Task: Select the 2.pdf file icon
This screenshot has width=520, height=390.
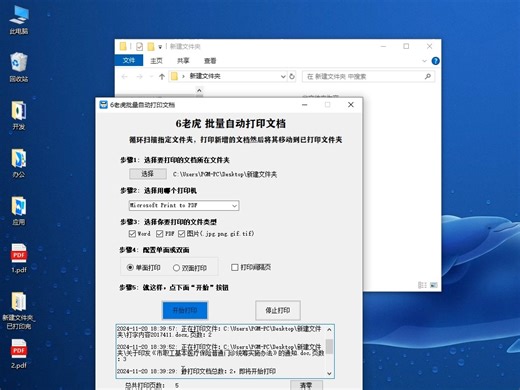Action: pos(19,354)
